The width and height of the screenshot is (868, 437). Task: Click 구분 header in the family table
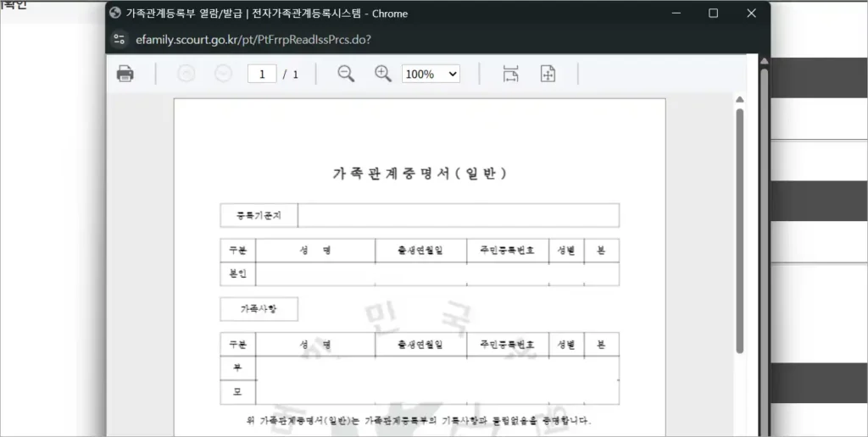click(238, 345)
